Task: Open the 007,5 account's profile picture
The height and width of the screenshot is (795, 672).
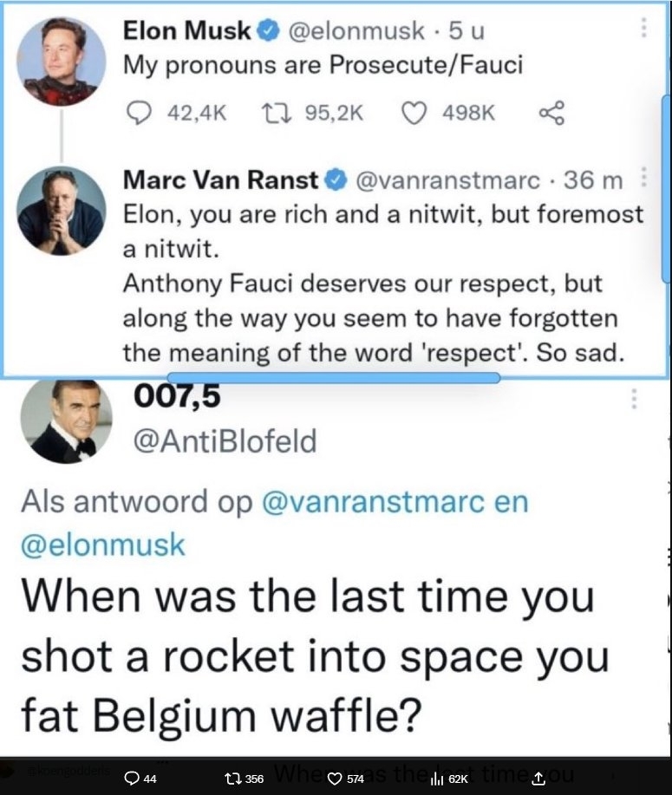Action: click(66, 420)
